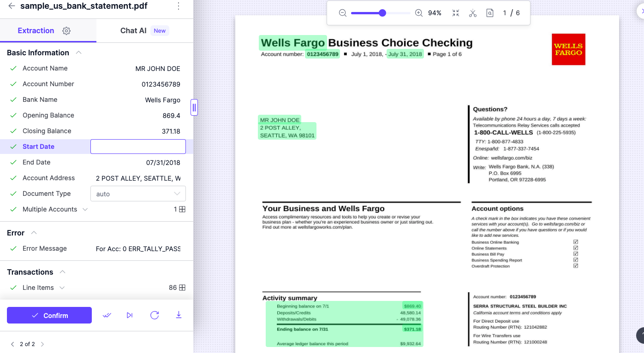Open the three-dot file options menu
Screen dimensions: 644x353
(179, 6)
